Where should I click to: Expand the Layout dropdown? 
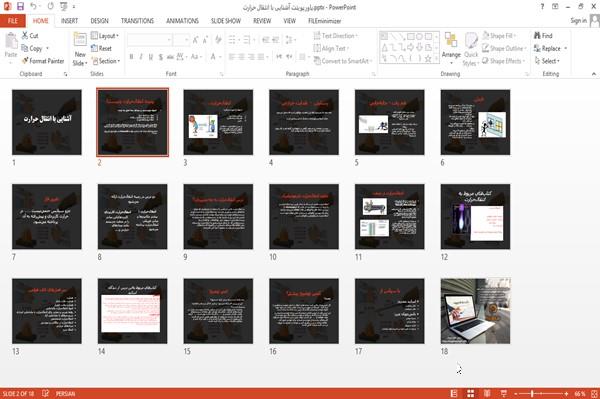105,36
